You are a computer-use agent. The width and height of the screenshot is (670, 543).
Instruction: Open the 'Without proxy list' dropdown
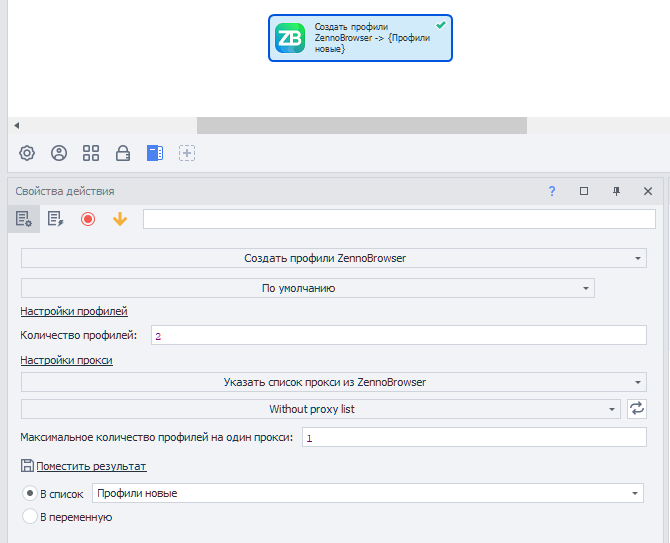point(321,409)
